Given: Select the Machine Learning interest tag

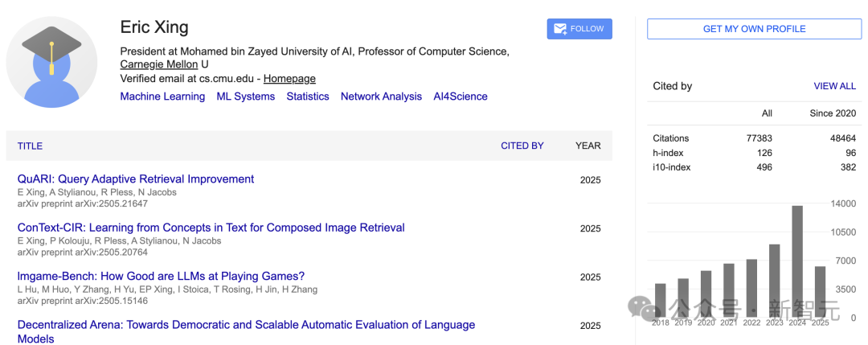Looking at the screenshot, I should (x=162, y=97).
